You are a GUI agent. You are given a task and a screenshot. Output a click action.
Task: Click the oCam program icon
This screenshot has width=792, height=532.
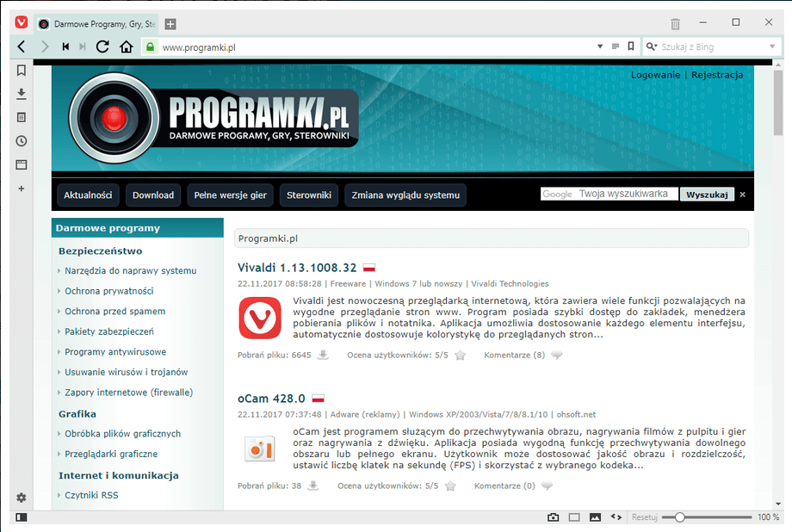pos(260,448)
